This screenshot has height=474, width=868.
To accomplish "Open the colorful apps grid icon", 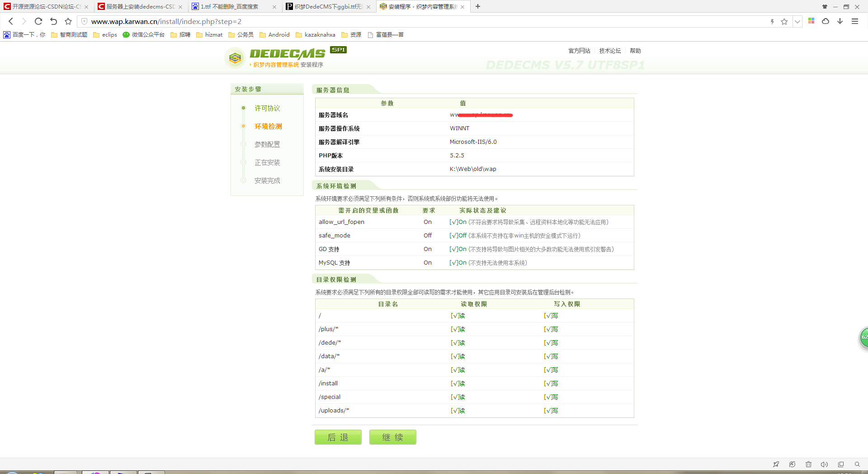I will (811, 21).
